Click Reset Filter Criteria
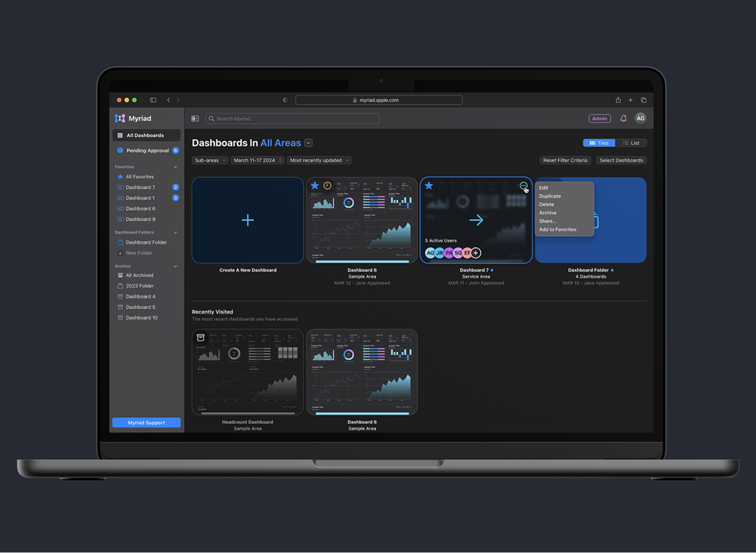756x553 pixels. [565, 160]
